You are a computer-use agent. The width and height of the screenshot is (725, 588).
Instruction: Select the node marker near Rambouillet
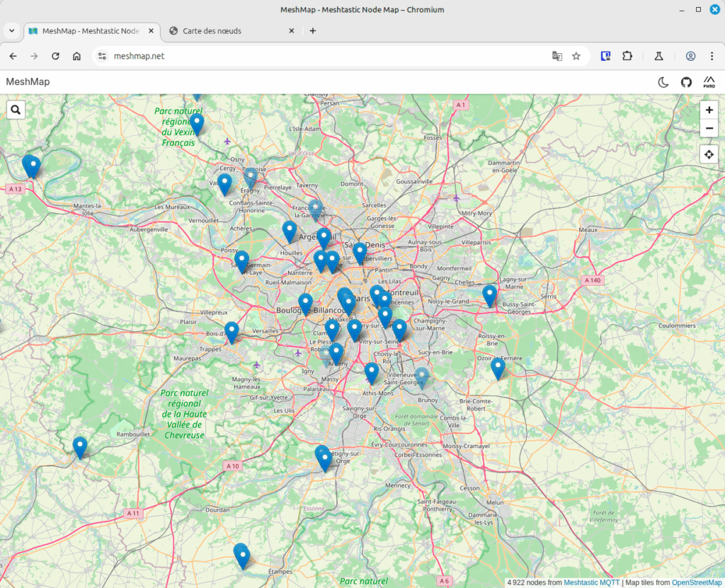80,446
